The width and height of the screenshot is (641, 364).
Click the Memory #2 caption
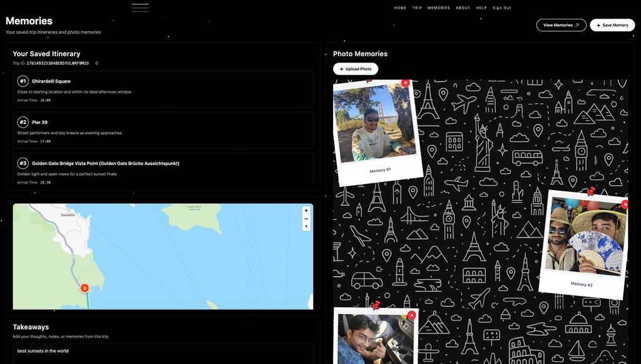[x=582, y=284]
